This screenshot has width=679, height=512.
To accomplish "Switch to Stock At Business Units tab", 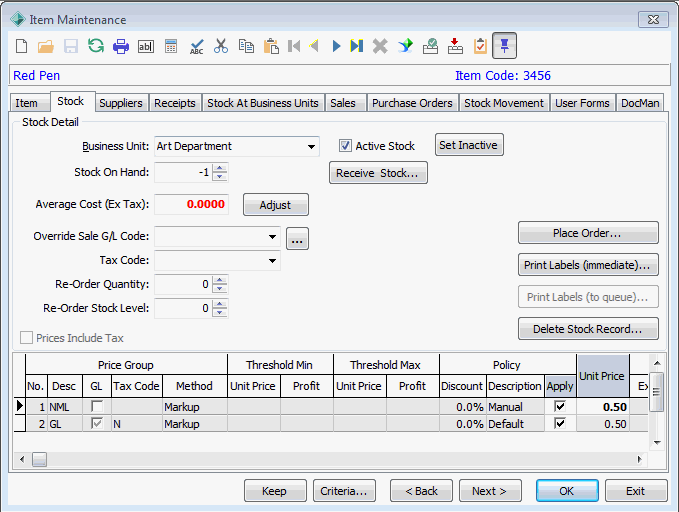I will coord(263,103).
